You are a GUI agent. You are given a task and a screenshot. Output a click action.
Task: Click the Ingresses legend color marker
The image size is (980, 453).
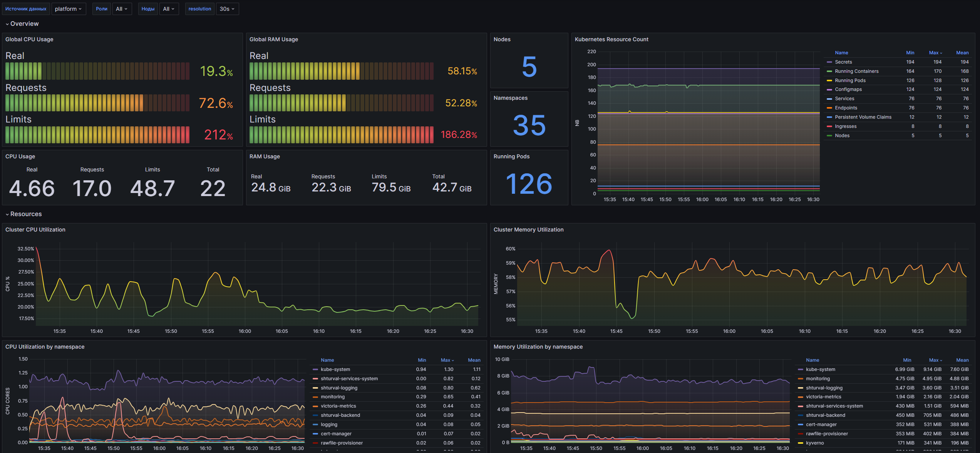coord(829,126)
